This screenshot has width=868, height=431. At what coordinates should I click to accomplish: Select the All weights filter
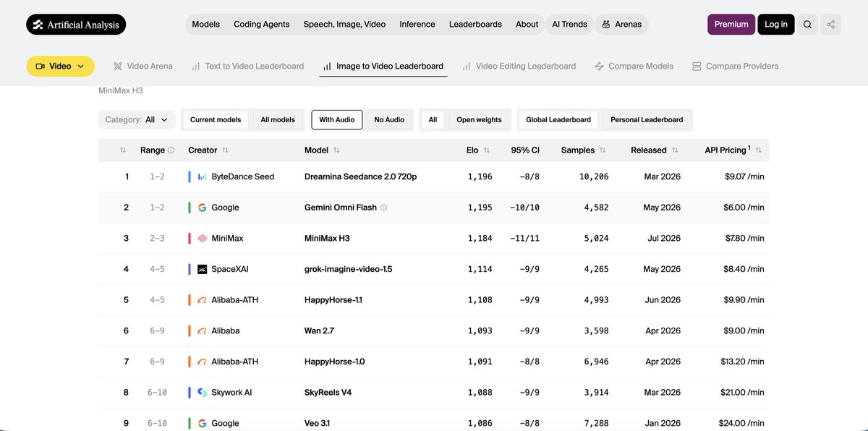tap(433, 120)
